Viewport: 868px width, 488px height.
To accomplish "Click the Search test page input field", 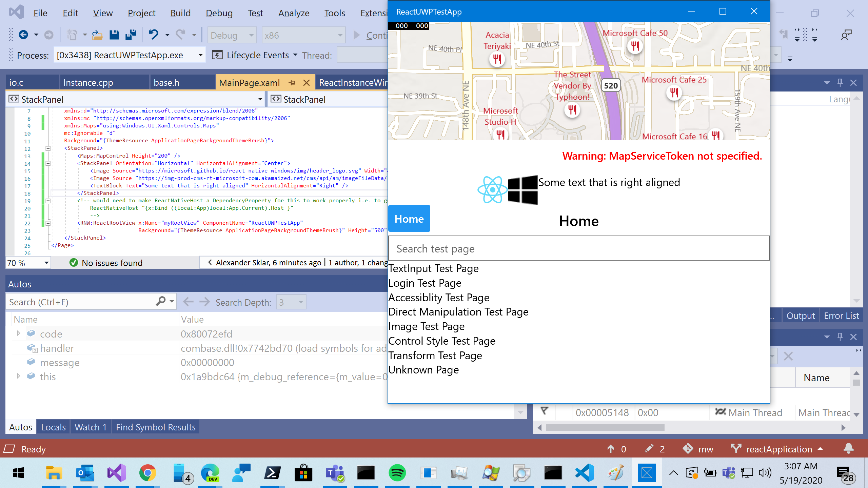I will (x=578, y=249).
